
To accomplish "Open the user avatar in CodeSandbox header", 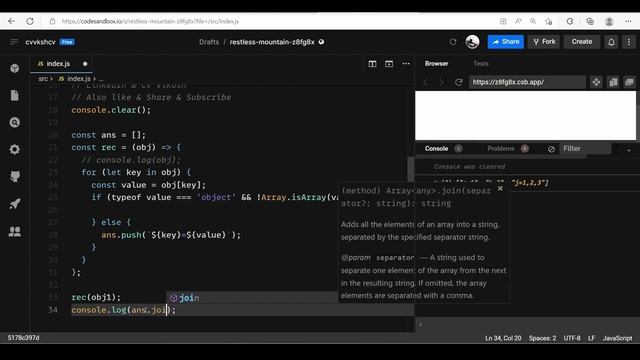I will [472, 42].
